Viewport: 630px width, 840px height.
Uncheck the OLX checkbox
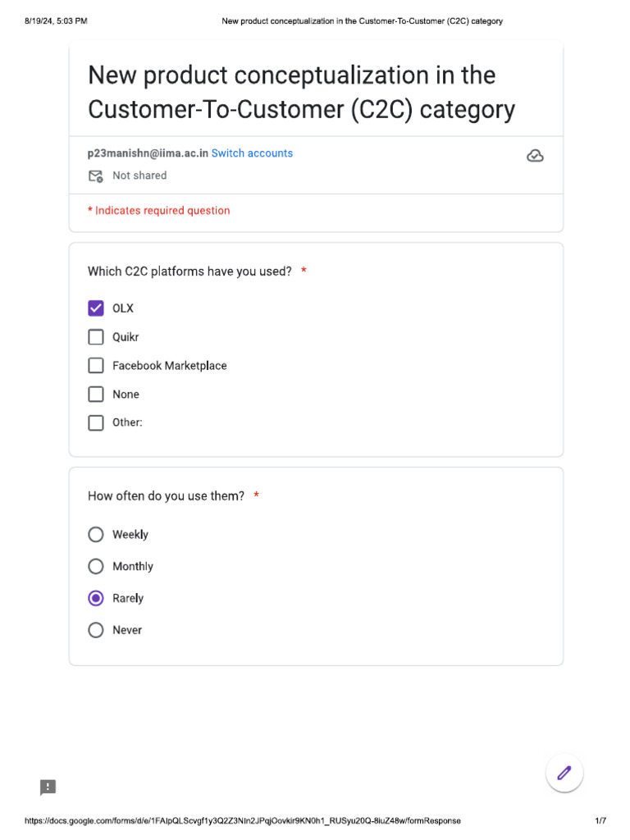[96, 308]
